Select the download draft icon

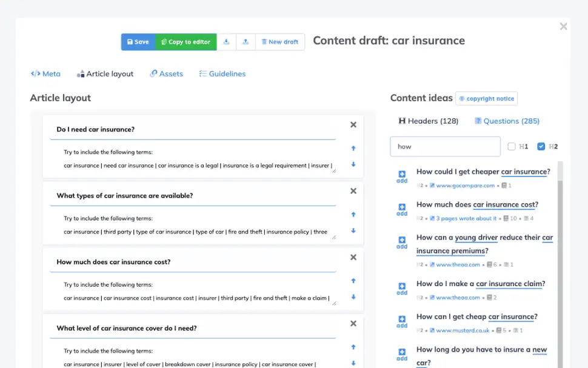pos(226,41)
